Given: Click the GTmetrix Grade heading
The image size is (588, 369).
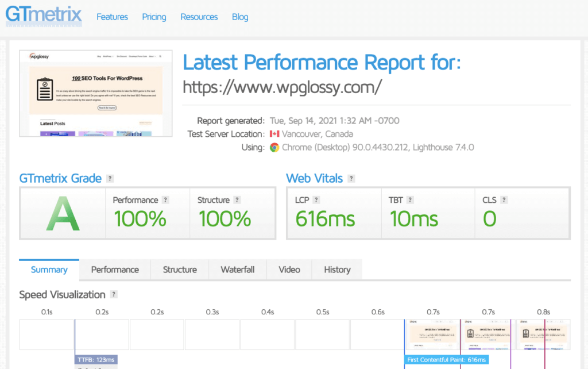Looking at the screenshot, I should click(x=60, y=178).
